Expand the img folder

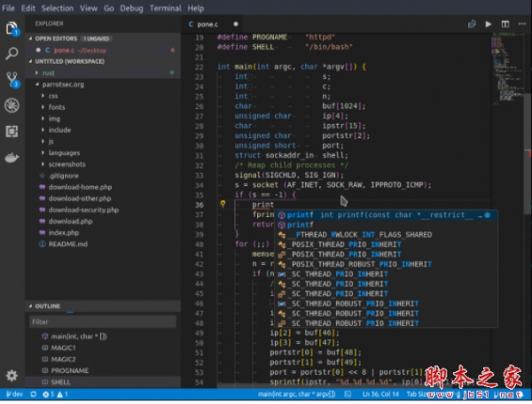coord(103,119)
